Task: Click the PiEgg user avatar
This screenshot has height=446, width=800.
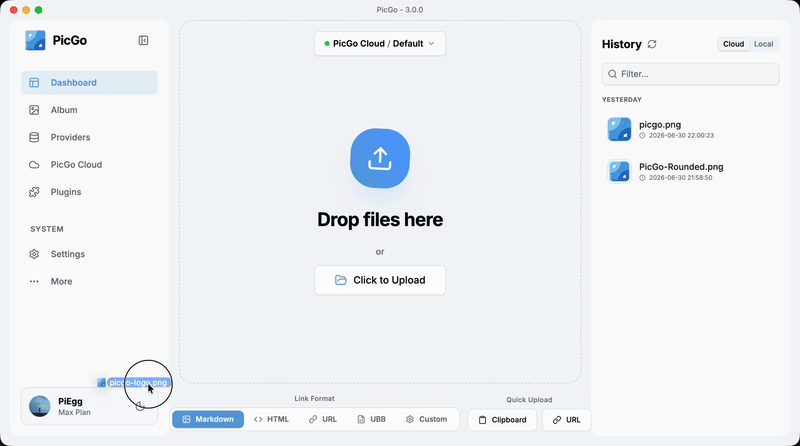Action: [40, 406]
